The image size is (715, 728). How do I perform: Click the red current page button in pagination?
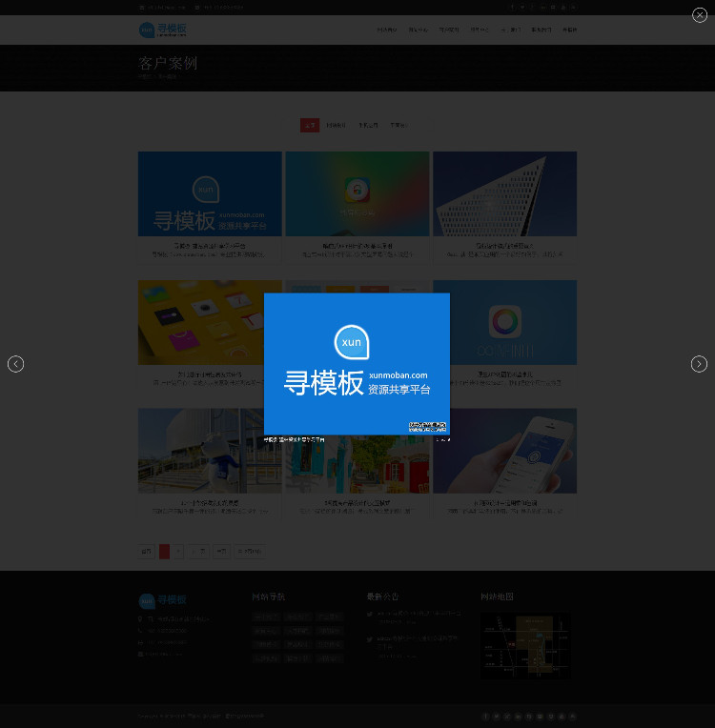(165, 552)
